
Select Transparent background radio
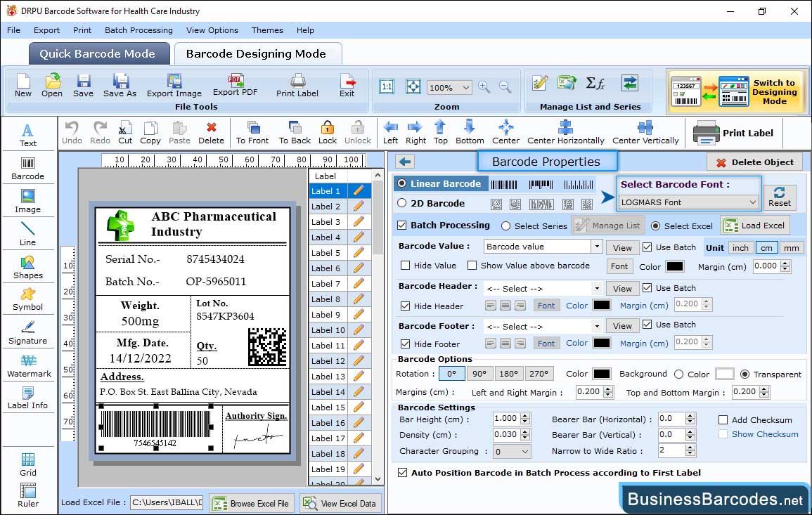tap(745, 374)
